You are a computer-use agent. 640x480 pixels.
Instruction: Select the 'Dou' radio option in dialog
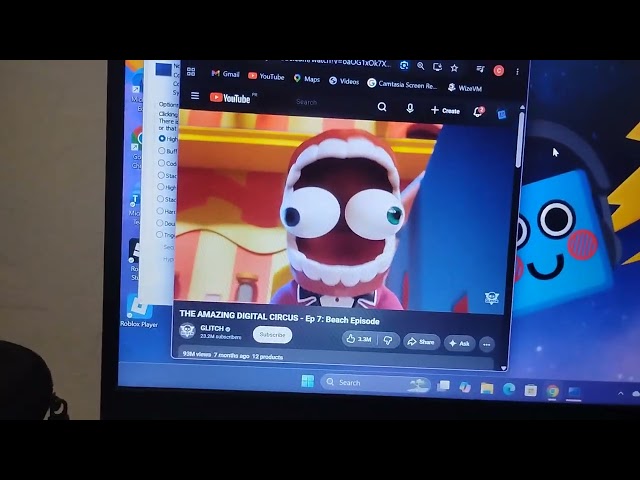[160, 223]
